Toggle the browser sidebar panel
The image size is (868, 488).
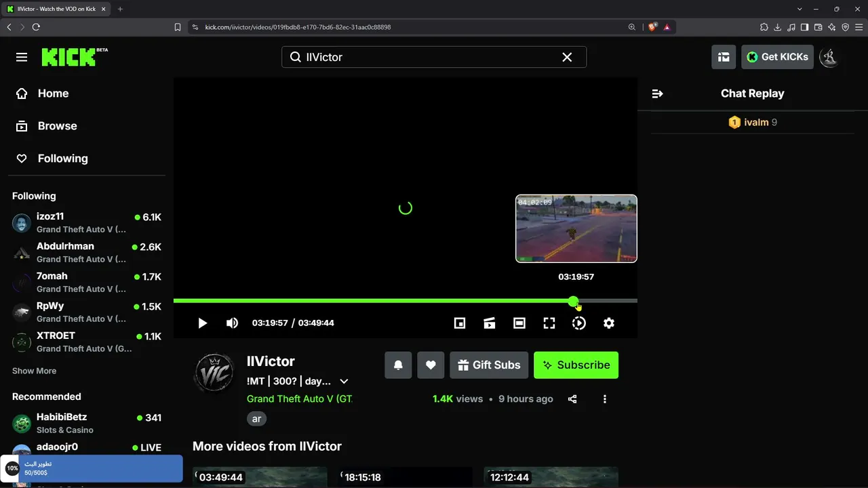click(805, 27)
